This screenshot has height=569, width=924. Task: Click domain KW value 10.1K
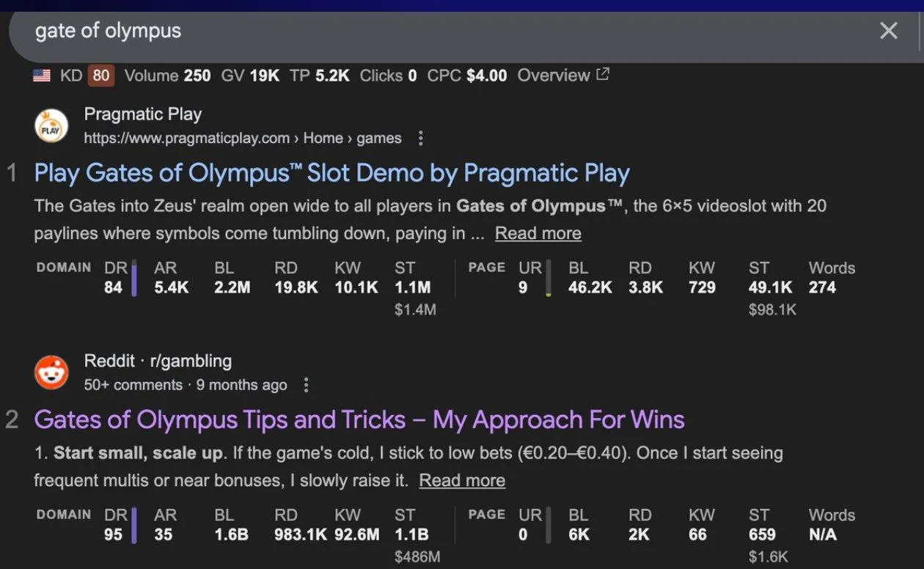point(356,287)
